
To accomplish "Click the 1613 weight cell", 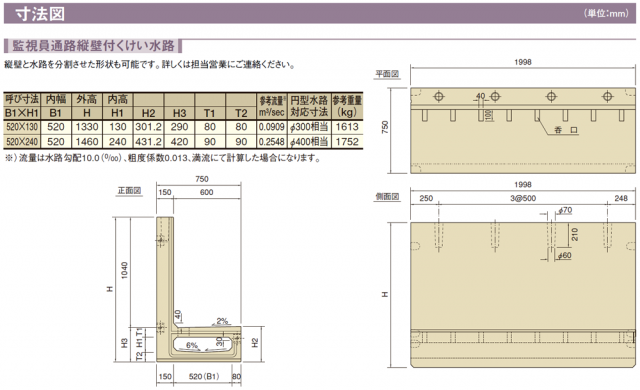I will coord(347,127).
